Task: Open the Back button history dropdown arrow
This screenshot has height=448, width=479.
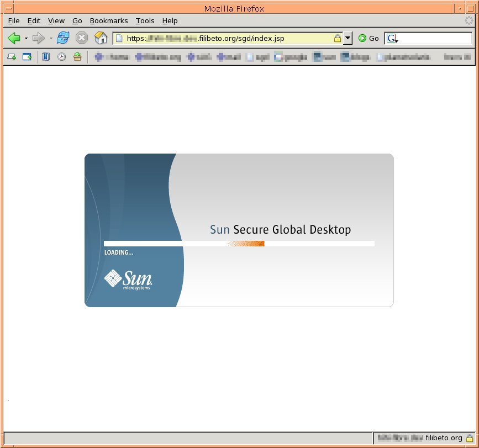Action: point(25,39)
